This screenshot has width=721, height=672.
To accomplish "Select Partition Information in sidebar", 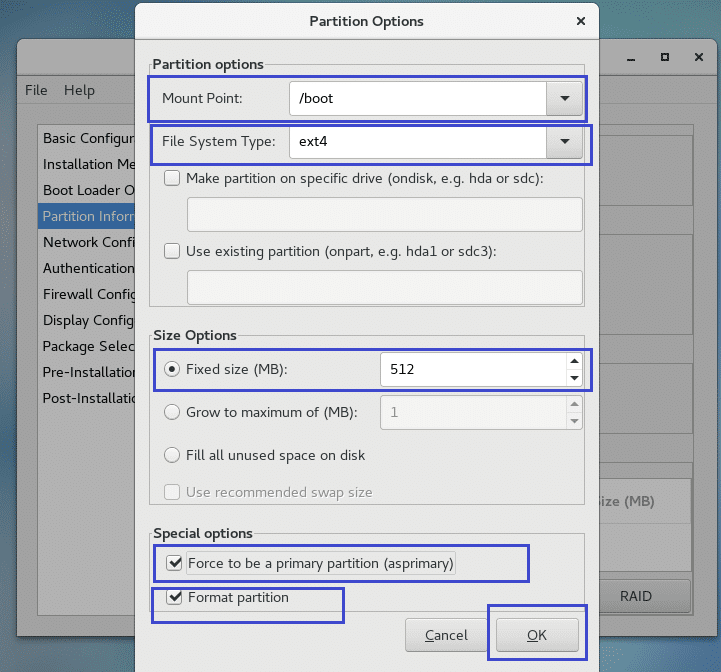I will tap(88, 216).
